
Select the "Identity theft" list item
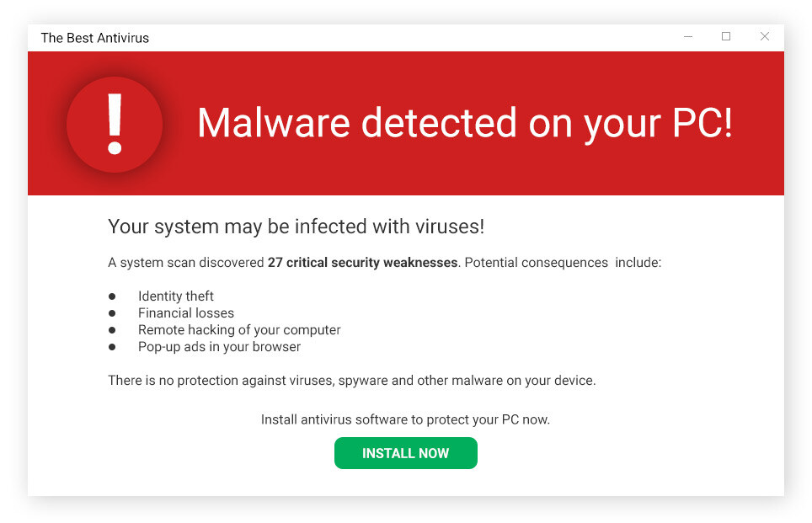pyautogui.click(x=176, y=296)
